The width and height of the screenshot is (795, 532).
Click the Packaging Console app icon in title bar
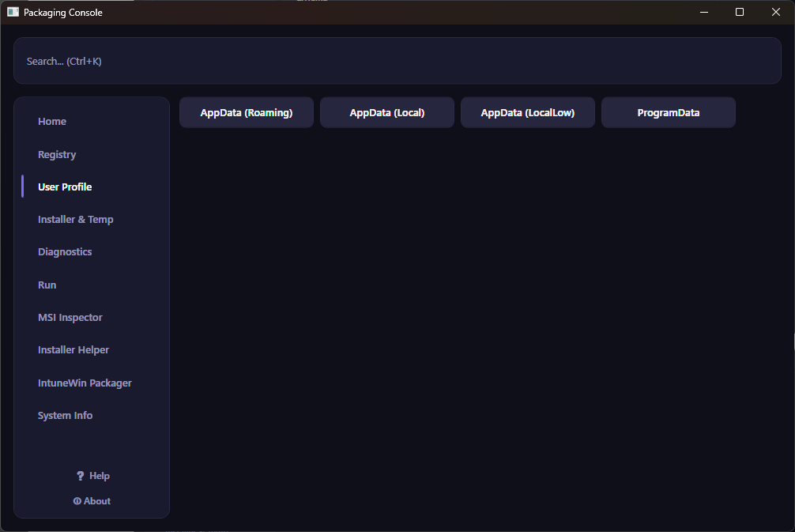[x=13, y=12]
